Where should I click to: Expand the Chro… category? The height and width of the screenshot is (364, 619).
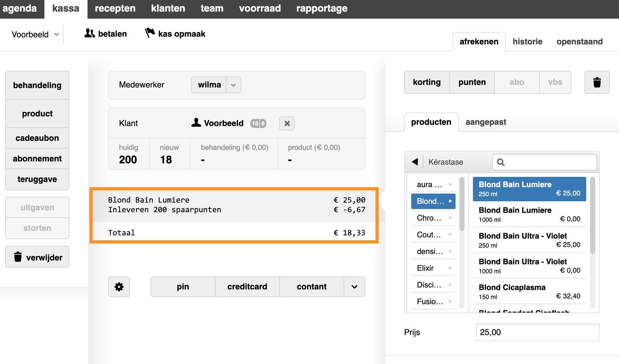coord(433,218)
